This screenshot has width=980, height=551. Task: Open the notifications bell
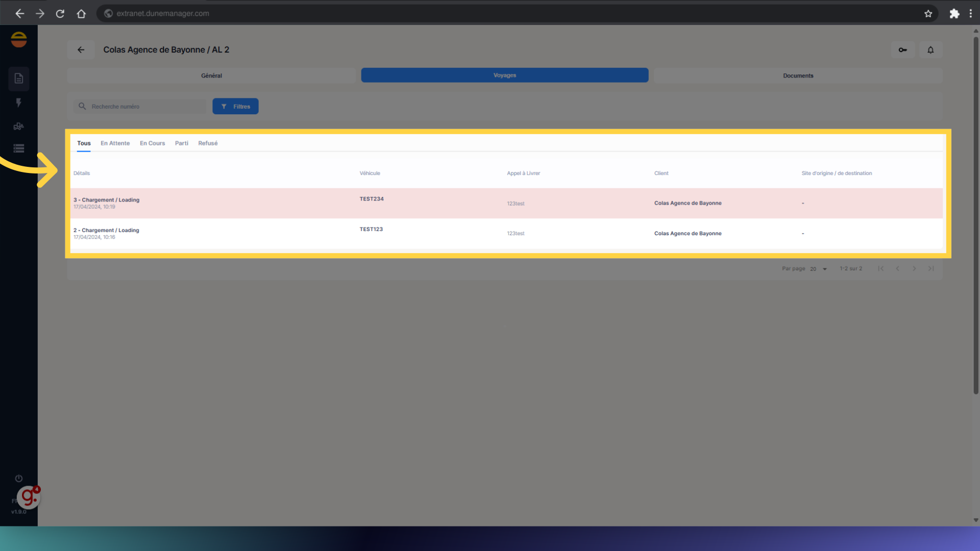tap(930, 50)
